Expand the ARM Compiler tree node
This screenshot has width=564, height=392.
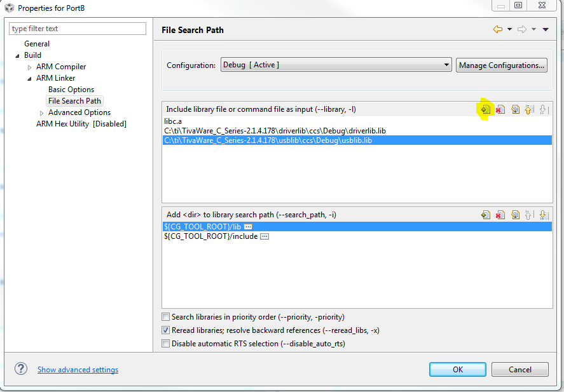[29, 67]
